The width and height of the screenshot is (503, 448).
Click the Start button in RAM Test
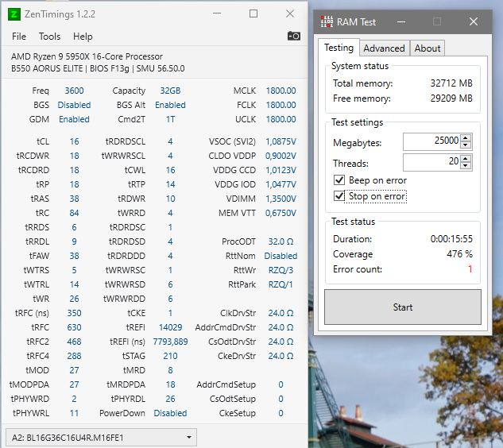(x=403, y=307)
